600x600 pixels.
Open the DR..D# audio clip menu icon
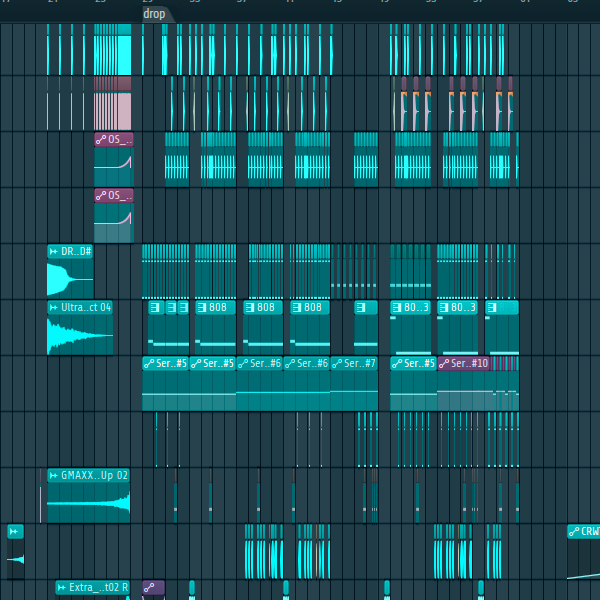(54, 251)
